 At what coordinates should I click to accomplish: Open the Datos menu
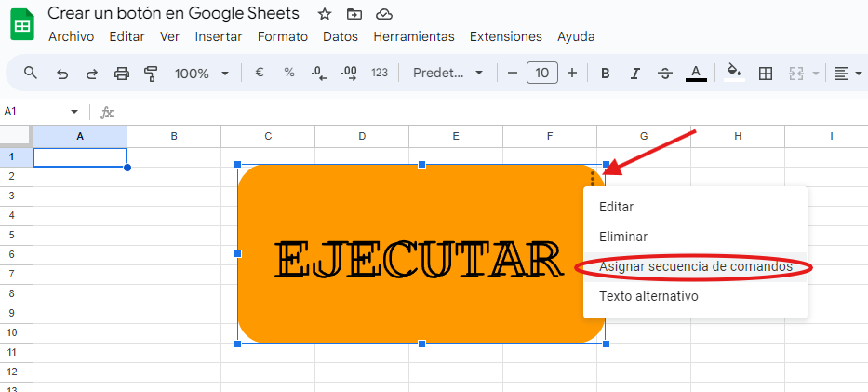click(341, 36)
